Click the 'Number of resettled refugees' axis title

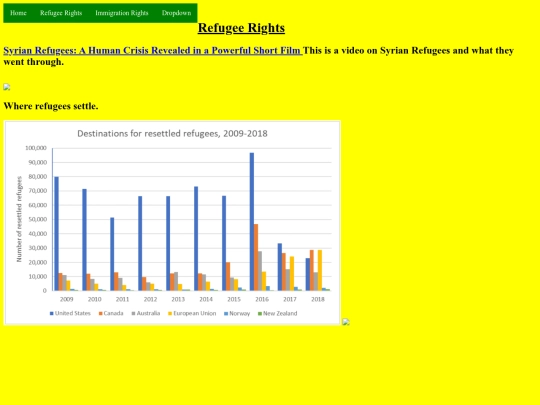tap(19, 219)
